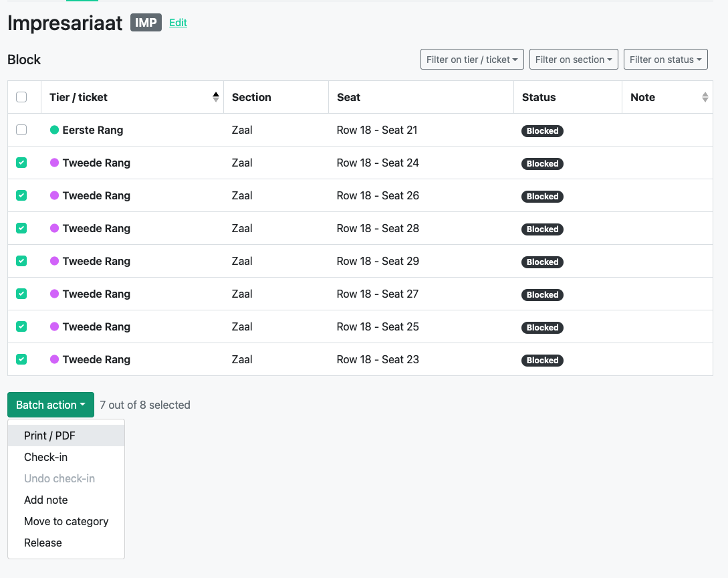This screenshot has width=728, height=578.
Task: Click the IMP badge next to title
Action: click(146, 23)
